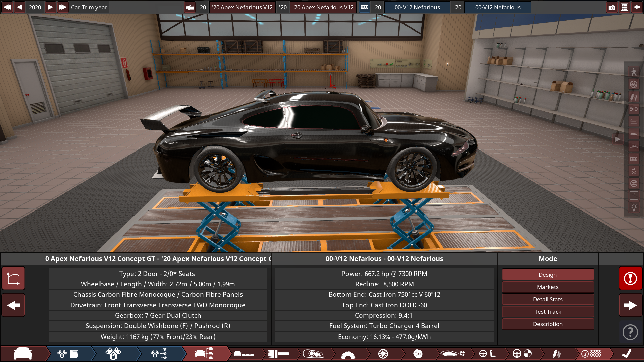Switch to the Markets mode tab
Image resolution: width=644 pixels, height=362 pixels.
coord(547,287)
